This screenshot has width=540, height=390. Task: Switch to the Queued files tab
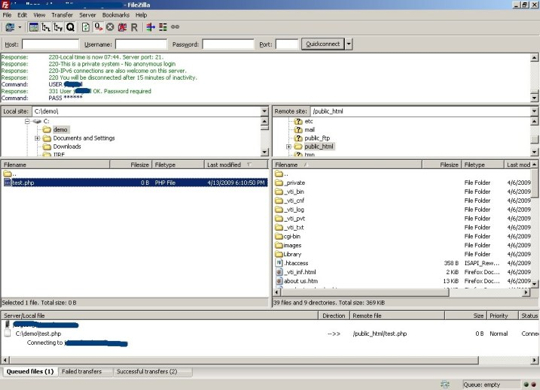(x=30, y=372)
